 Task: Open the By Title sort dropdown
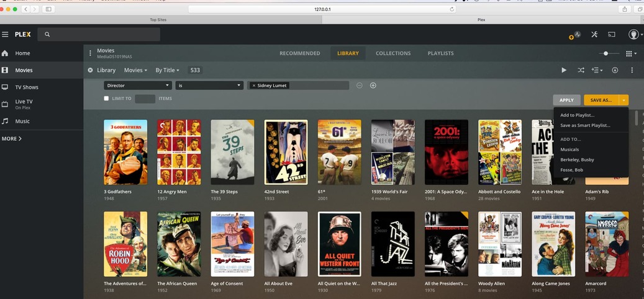pyautogui.click(x=167, y=70)
